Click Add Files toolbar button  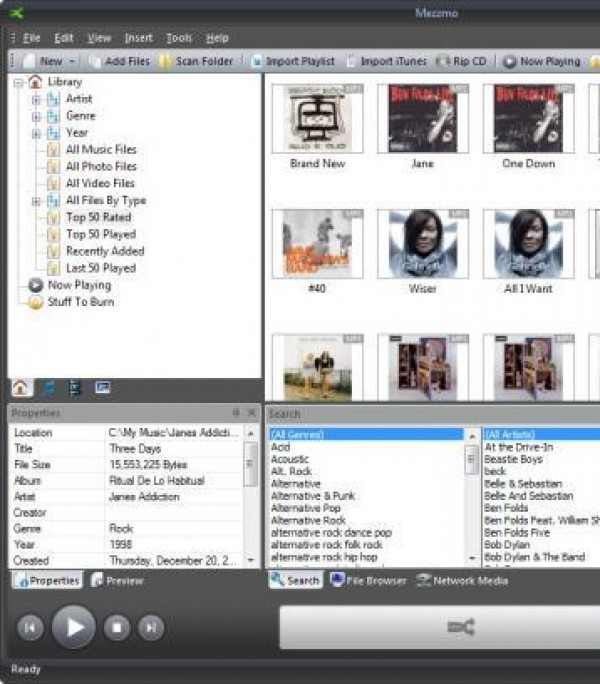119,61
